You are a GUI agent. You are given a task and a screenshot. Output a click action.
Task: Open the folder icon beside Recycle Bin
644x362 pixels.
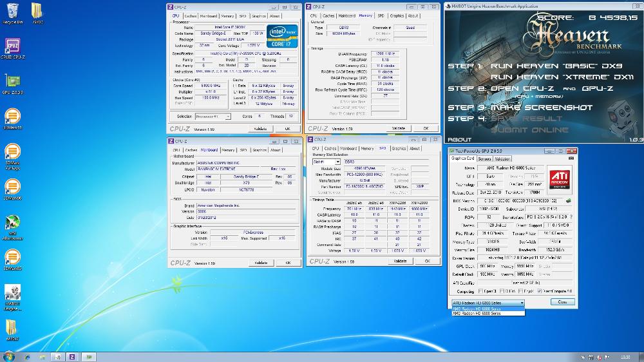pos(37,13)
